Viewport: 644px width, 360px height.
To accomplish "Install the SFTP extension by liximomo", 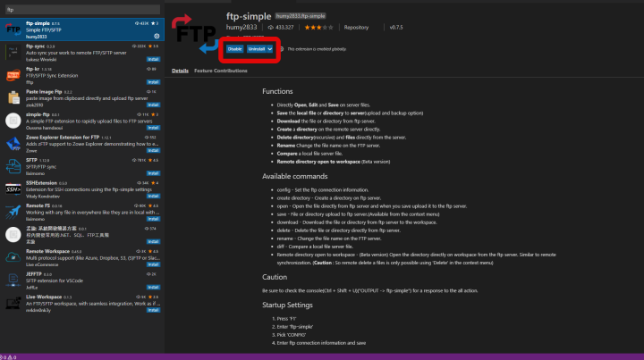I will 153,173.
